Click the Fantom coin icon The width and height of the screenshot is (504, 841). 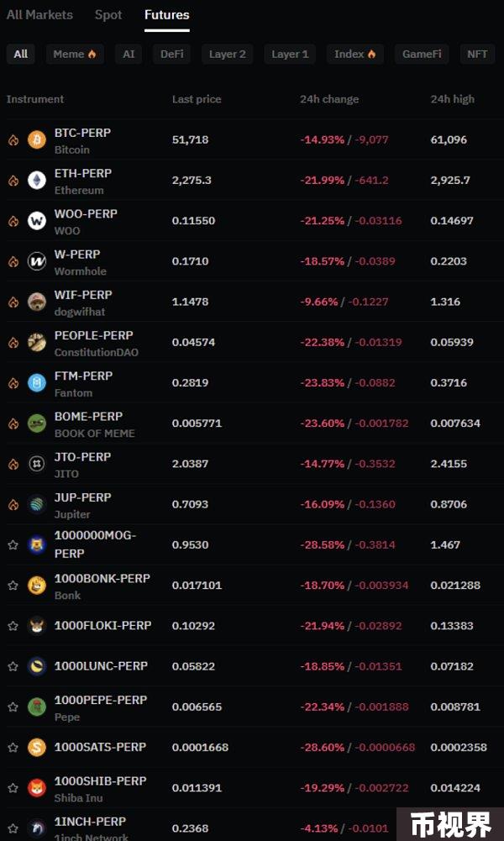pyautogui.click(x=37, y=382)
